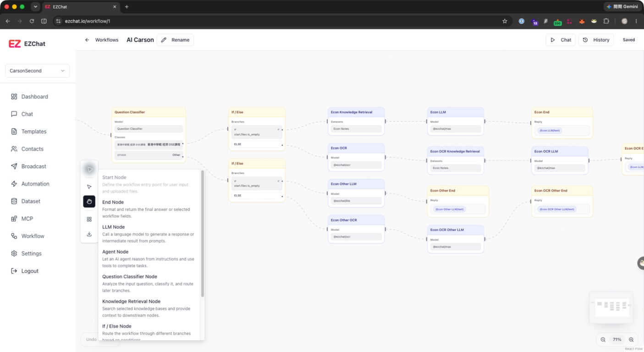Click the Logout sidebar icon
Viewport: 644px width, 352px height.
14,271
